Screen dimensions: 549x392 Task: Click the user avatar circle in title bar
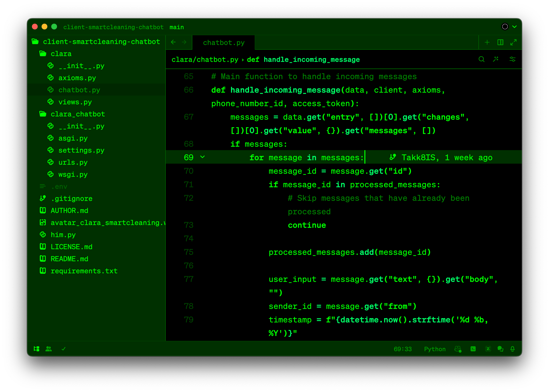pyautogui.click(x=505, y=27)
